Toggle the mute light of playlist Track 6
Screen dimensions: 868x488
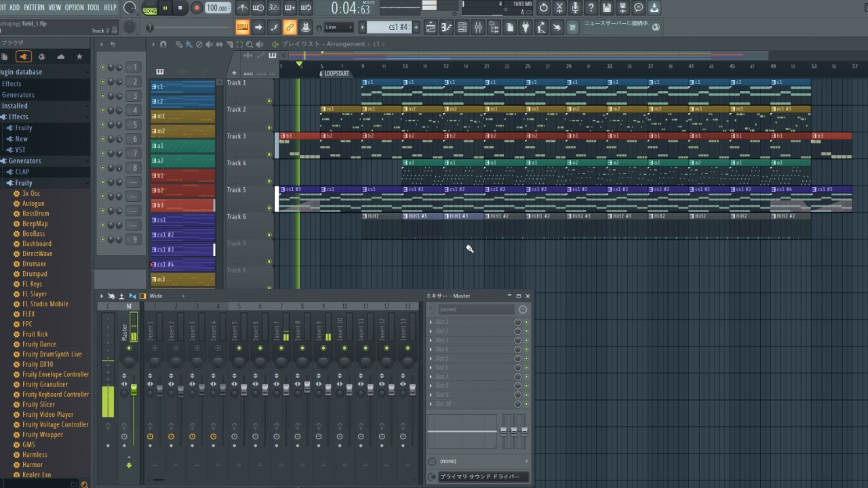(269, 235)
